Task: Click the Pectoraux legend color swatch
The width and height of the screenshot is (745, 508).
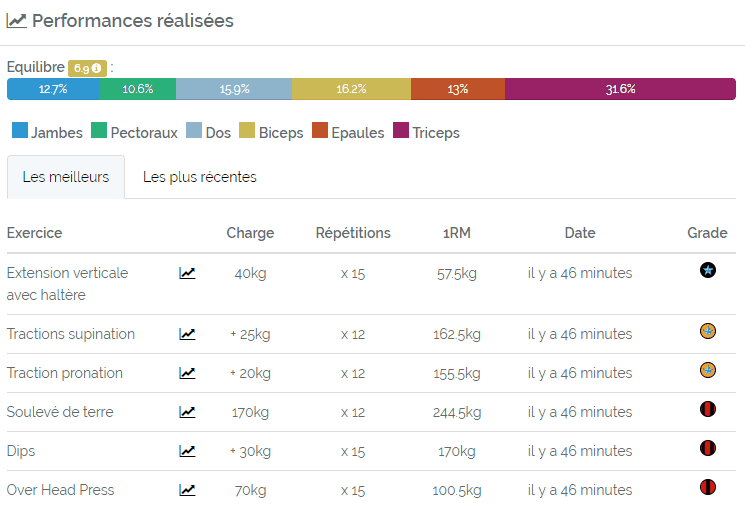Action: [x=99, y=130]
